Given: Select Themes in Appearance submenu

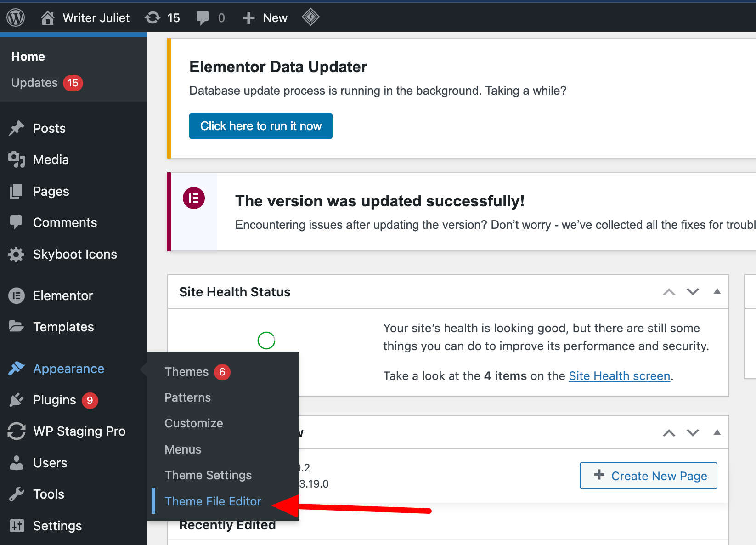Looking at the screenshot, I should [x=186, y=372].
